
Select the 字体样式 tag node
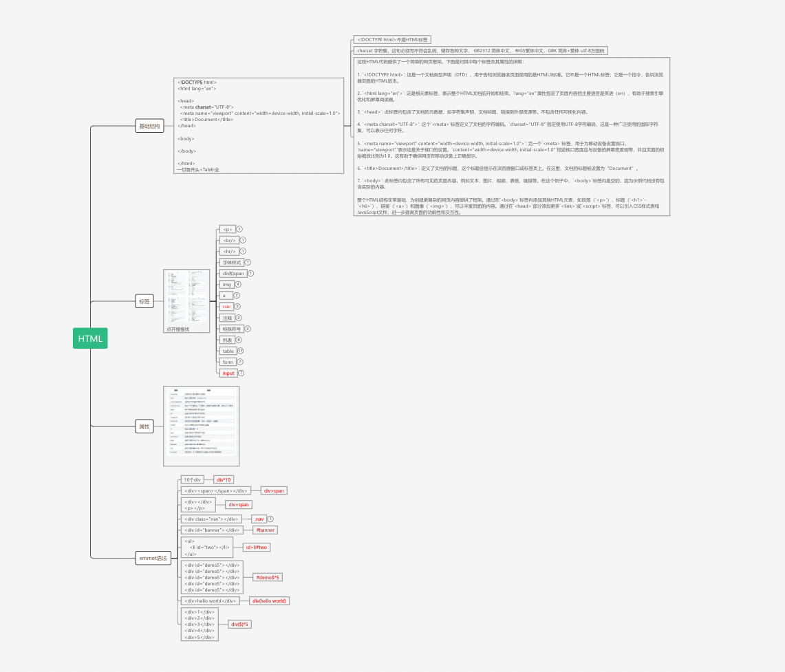tap(231, 262)
